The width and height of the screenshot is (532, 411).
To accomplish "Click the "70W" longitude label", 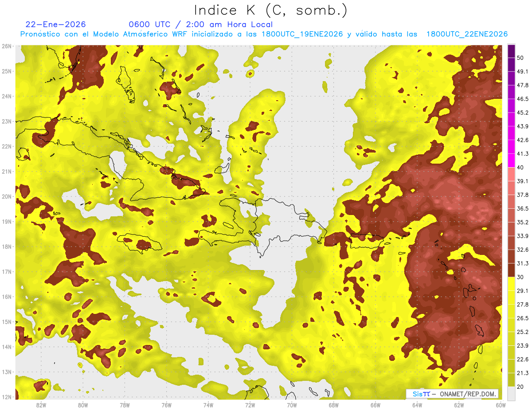I will tap(292, 405).
